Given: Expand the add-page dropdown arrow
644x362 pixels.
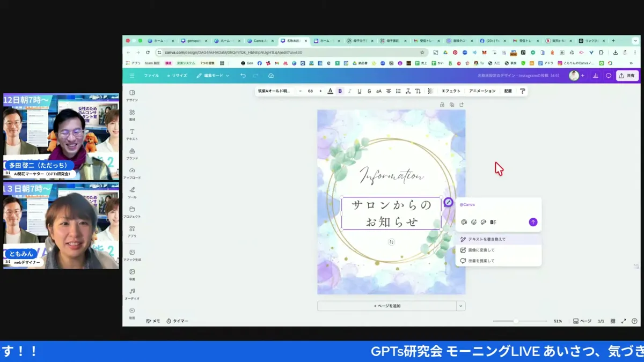Looking at the screenshot, I should point(460,306).
